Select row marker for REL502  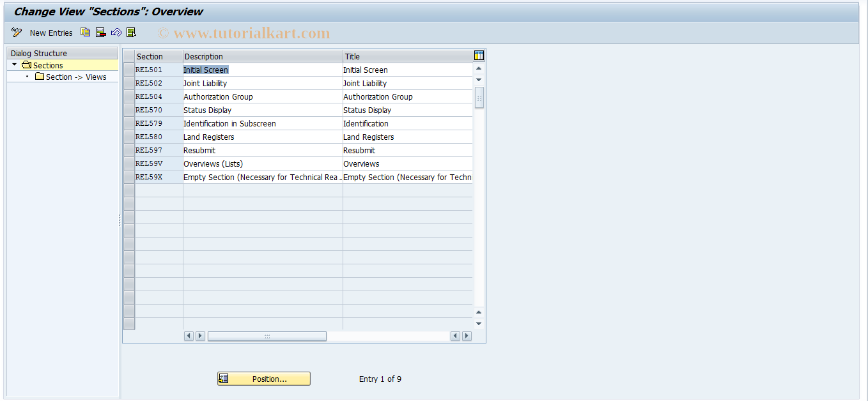129,83
